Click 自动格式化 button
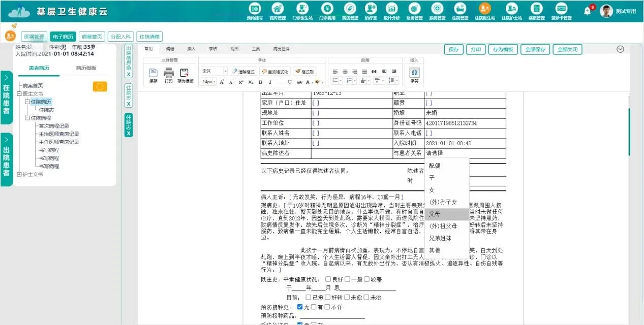644x325 pixels. coord(275,72)
